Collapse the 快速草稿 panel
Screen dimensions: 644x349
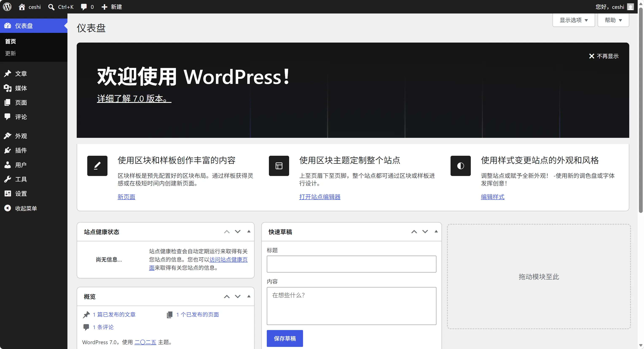click(x=436, y=231)
